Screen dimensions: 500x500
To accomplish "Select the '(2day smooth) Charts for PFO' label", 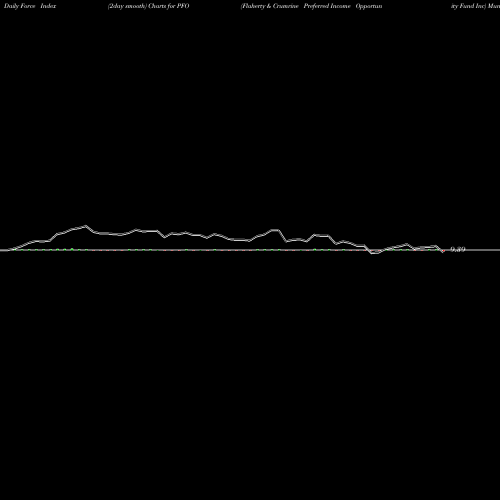I will pos(148,6).
